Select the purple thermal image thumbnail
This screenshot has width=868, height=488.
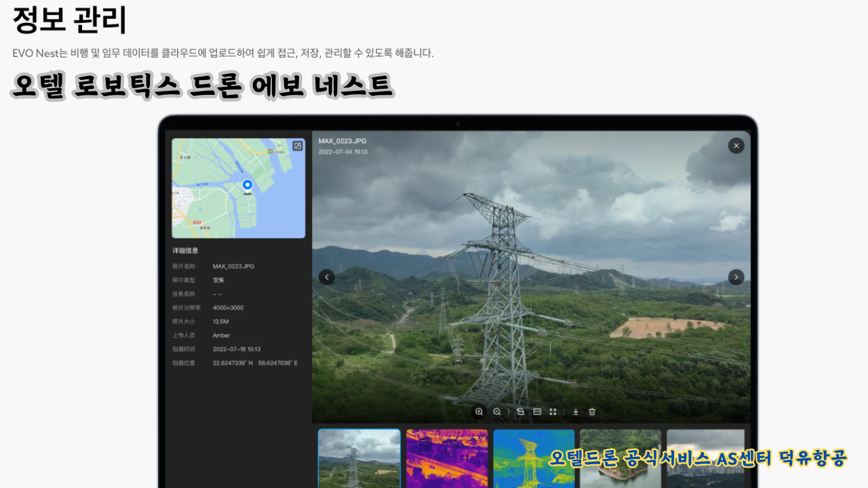[447, 458]
